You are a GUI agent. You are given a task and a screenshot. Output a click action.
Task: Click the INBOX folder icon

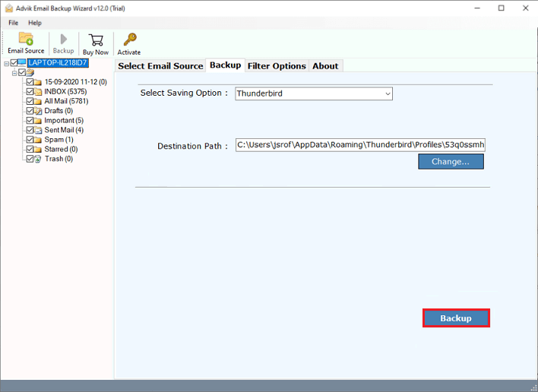pyautogui.click(x=38, y=92)
